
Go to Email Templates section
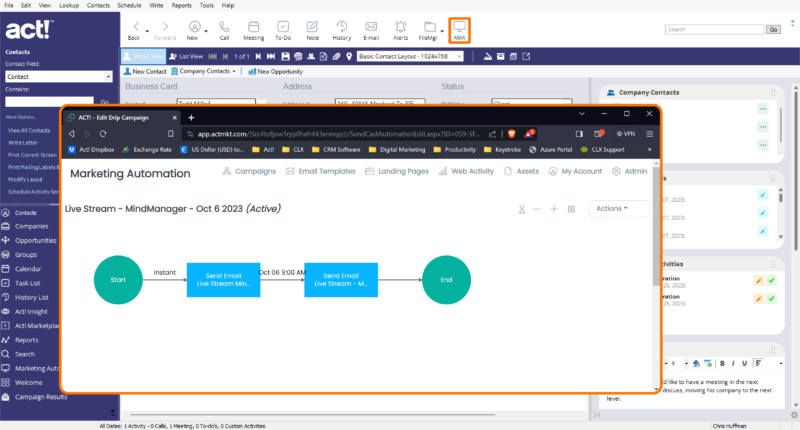pos(321,171)
